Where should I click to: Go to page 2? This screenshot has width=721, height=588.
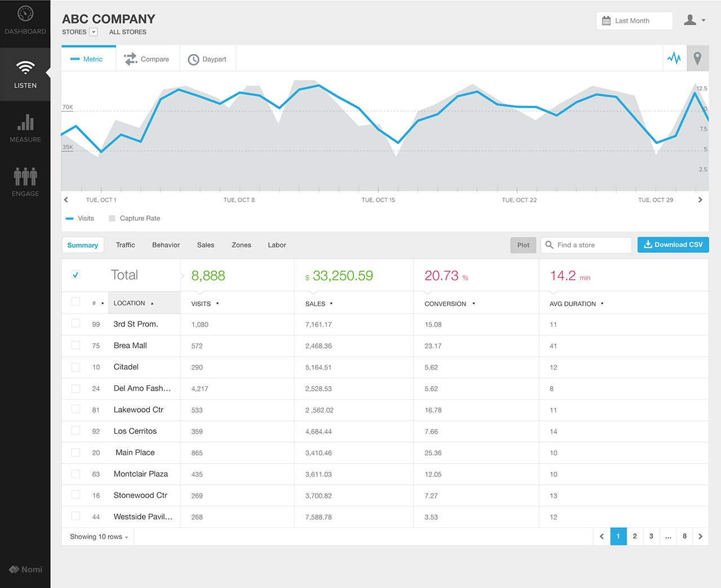[635, 536]
